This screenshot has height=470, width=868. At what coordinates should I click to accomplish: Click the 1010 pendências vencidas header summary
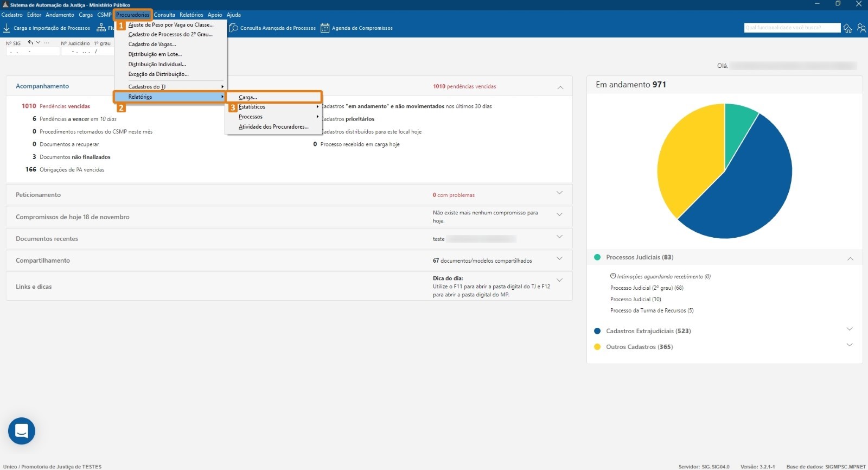coord(464,86)
